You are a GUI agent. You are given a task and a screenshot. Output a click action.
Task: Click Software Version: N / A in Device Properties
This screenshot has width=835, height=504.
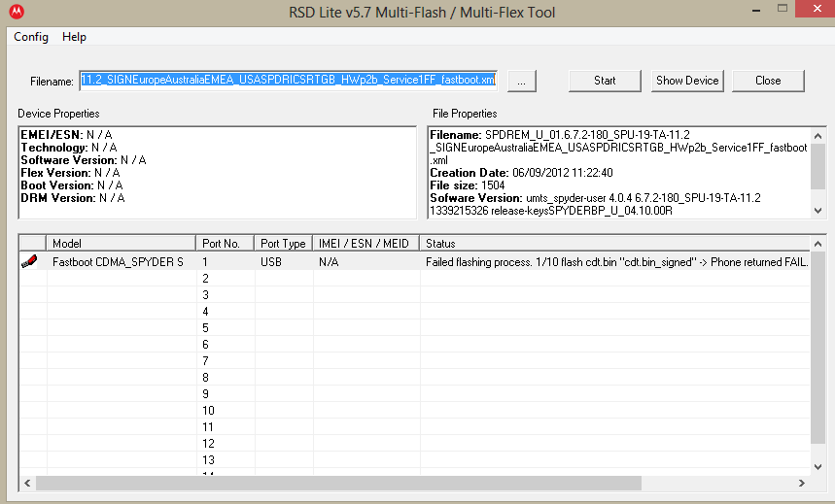(x=83, y=160)
